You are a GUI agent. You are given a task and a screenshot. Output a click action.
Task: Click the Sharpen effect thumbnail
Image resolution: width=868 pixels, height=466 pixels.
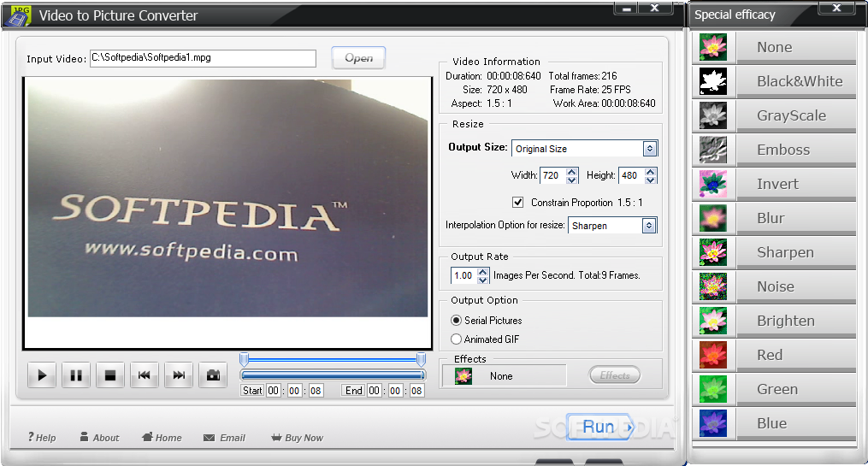[x=713, y=252]
